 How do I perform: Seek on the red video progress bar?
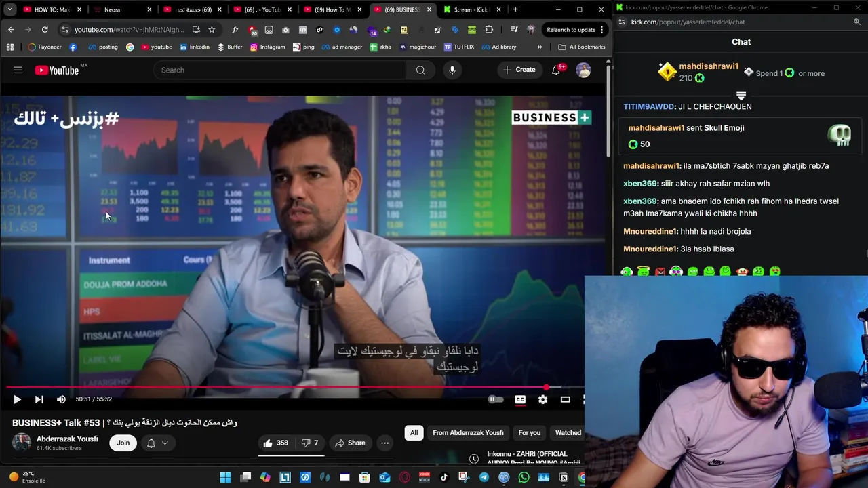[295, 388]
